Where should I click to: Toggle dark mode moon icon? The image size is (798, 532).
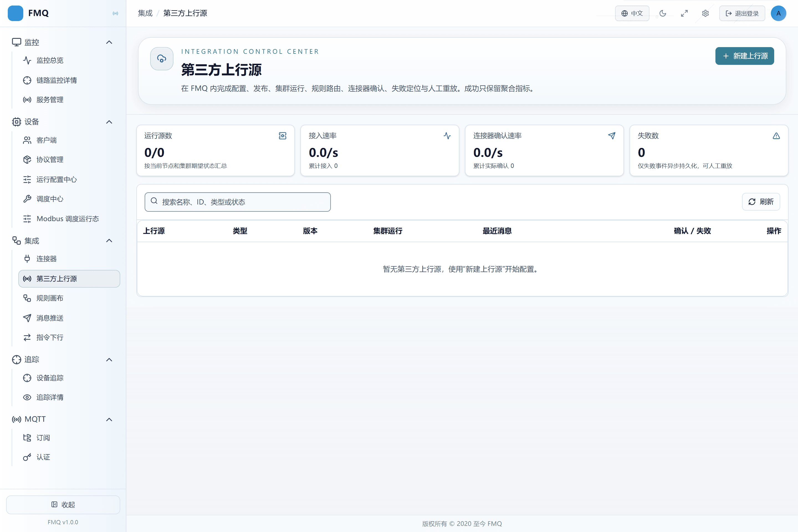pos(663,13)
